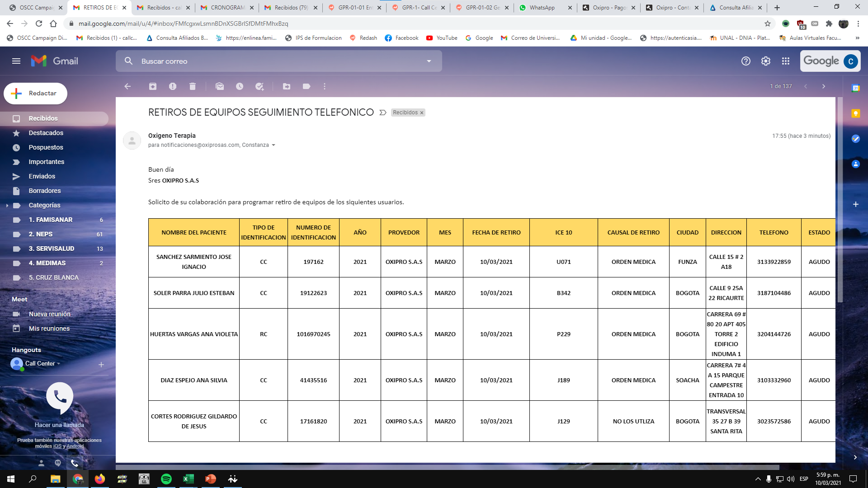
Task: Open the YouTube bookmark
Action: (442, 38)
